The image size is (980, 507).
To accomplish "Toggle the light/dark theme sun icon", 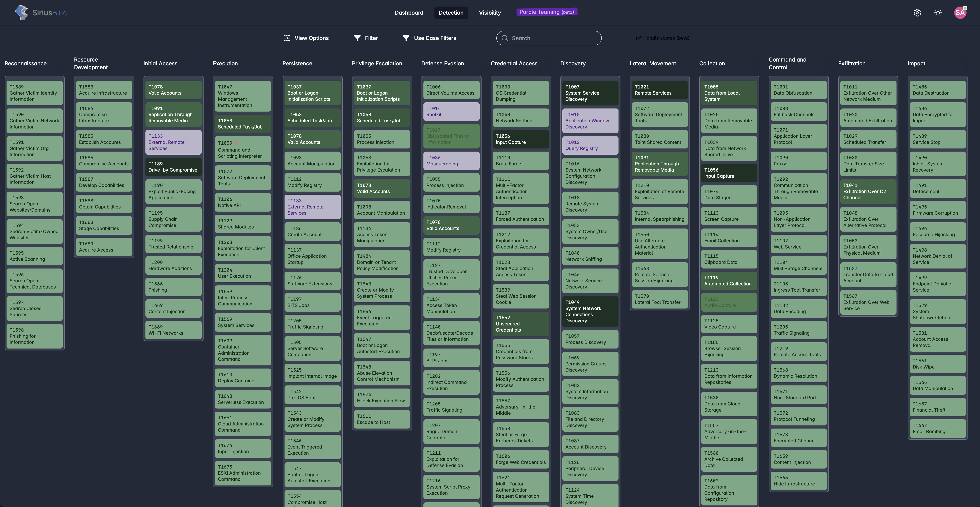I will [938, 13].
